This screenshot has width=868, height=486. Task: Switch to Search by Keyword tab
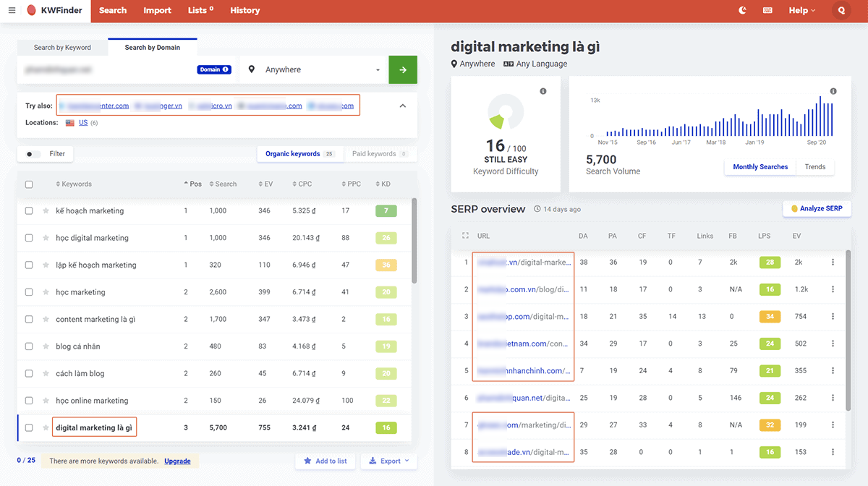click(x=62, y=48)
